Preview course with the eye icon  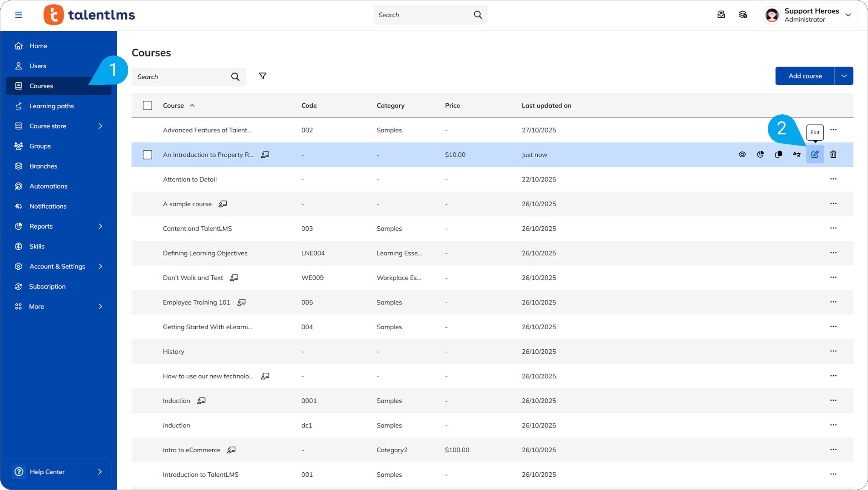point(742,154)
